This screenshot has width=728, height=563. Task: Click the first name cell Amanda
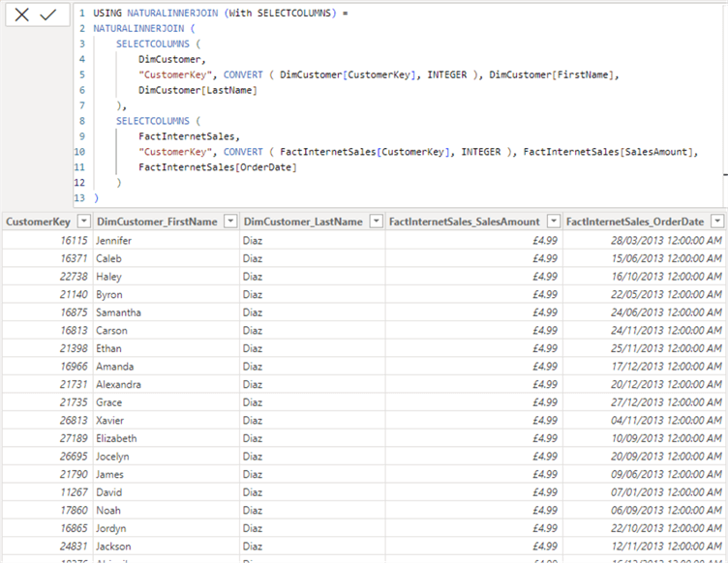click(x=167, y=367)
